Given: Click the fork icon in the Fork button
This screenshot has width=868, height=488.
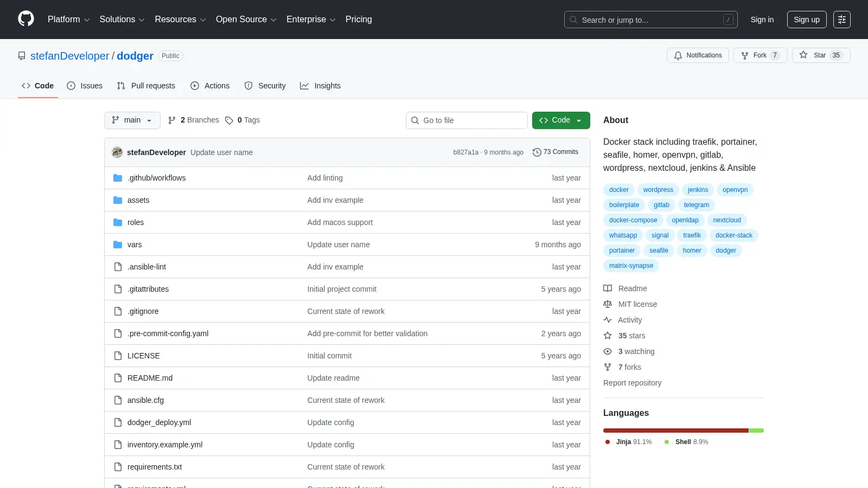Looking at the screenshot, I should click(x=745, y=55).
